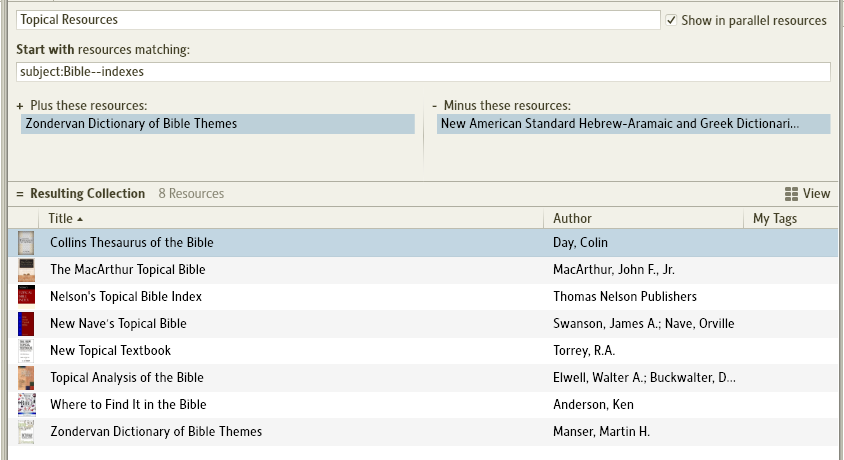This screenshot has height=460, width=844.
Task: Click author MacArthur, John F., Jr.
Action: pyautogui.click(x=614, y=270)
